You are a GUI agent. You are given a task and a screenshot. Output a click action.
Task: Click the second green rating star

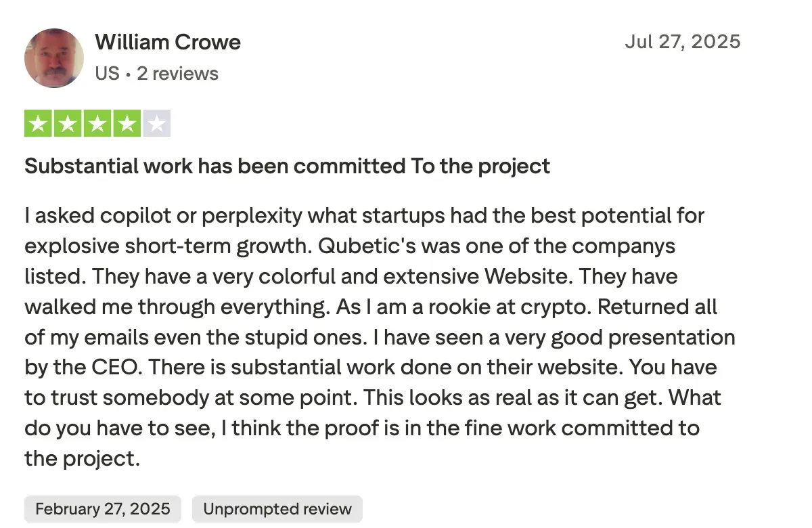pos(68,124)
